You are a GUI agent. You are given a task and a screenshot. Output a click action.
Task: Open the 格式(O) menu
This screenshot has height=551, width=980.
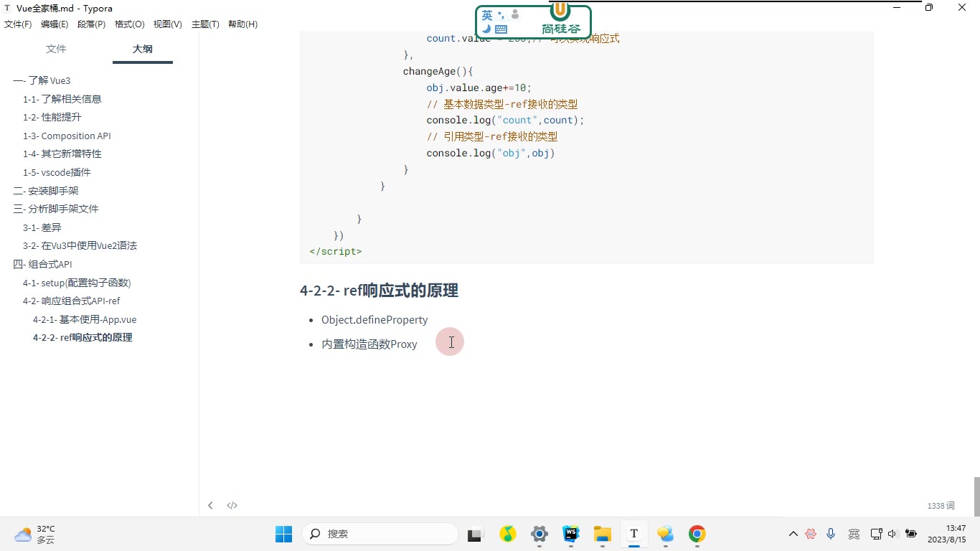pyautogui.click(x=129, y=24)
